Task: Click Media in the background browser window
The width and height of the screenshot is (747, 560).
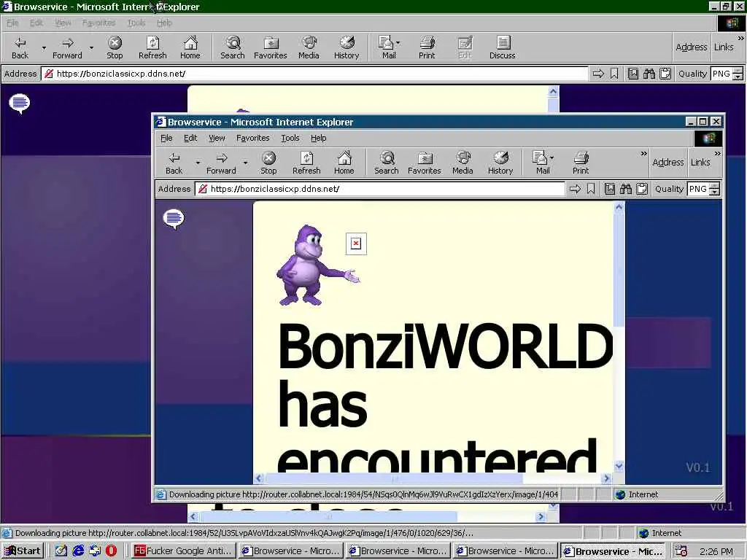Action: 309,47
